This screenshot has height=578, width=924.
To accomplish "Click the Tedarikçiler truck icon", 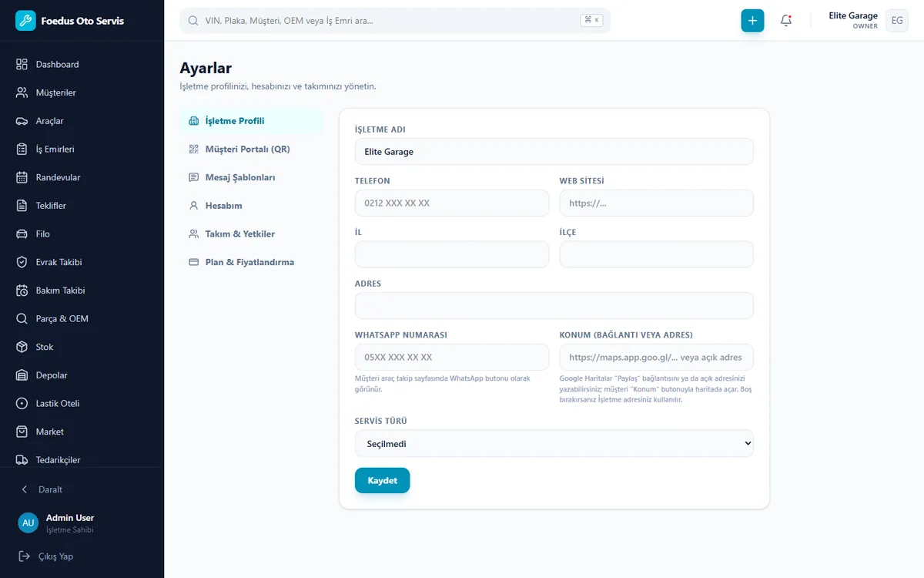I will (22, 460).
